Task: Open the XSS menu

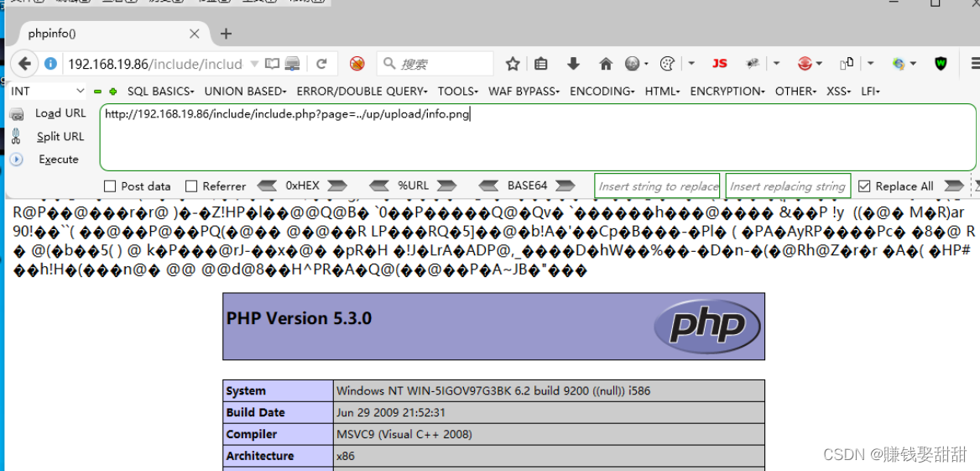Action: [x=839, y=92]
